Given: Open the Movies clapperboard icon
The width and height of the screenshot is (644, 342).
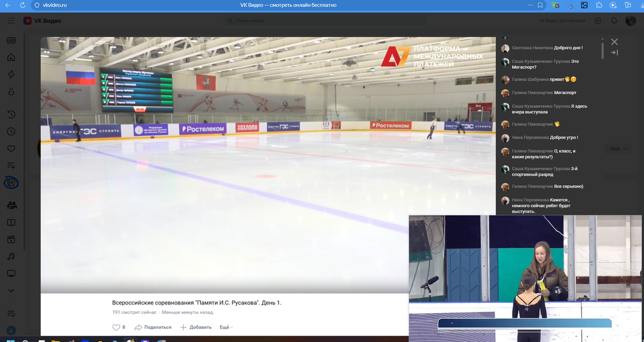Looking at the screenshot, I should point(11,239).
